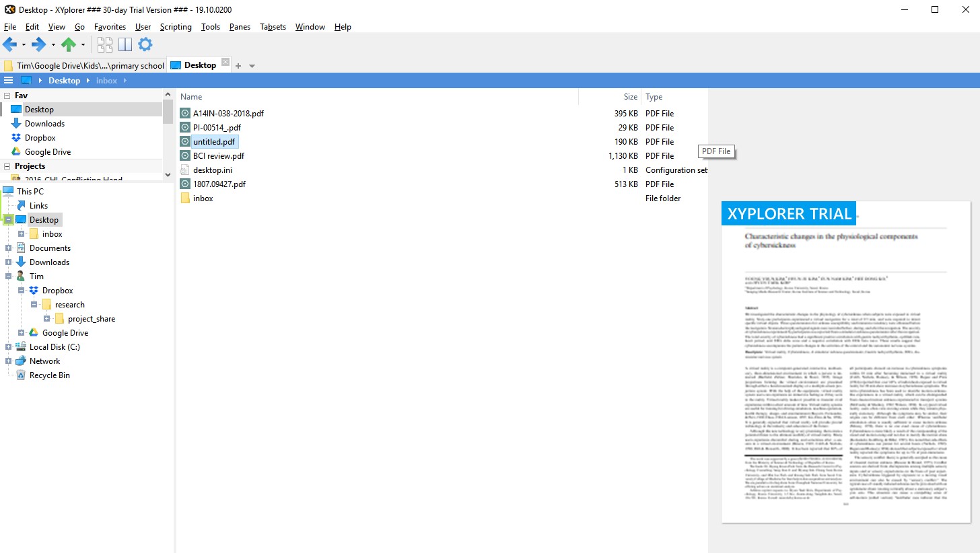Viewport: 980px width, 553px height.
Task: Expand the inbox folder in the tree
Action: 22,233
